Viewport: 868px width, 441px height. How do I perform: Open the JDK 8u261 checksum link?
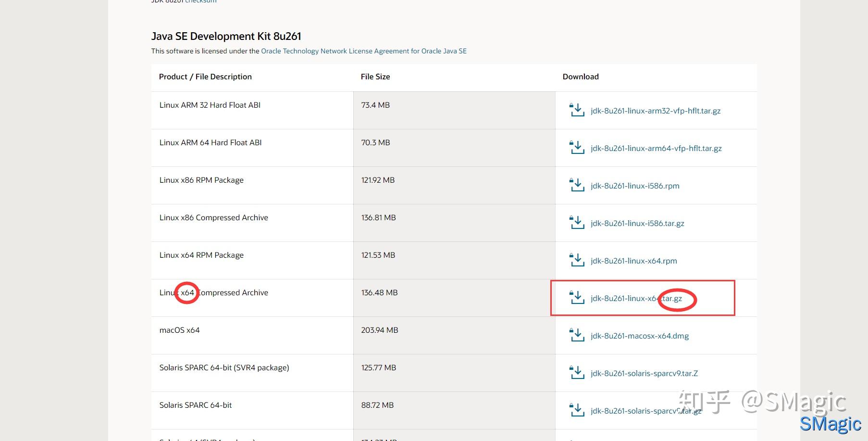pyautogui.click(x=201, y=1)
